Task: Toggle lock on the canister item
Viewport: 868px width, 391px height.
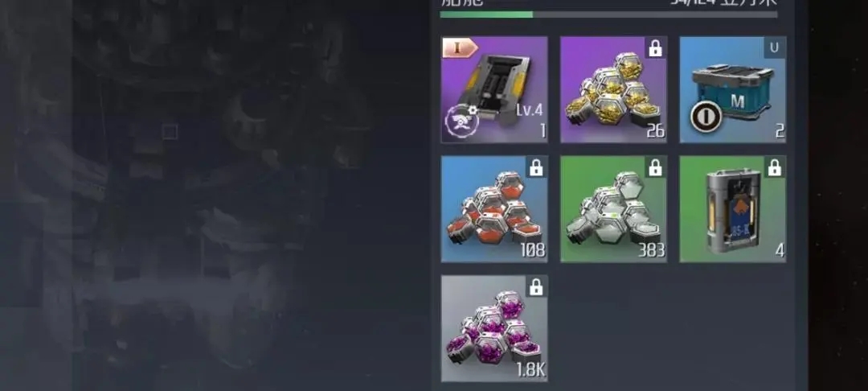Action: coord(775,167)
